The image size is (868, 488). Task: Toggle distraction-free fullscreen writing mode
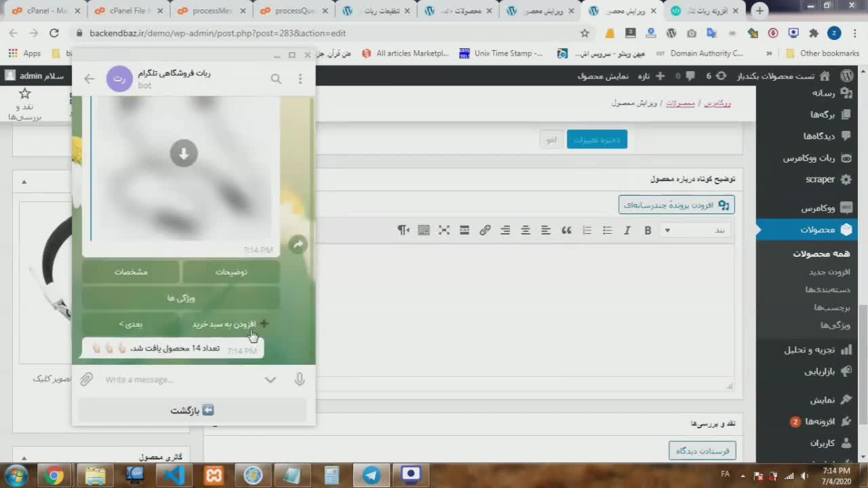click(444, 230)
